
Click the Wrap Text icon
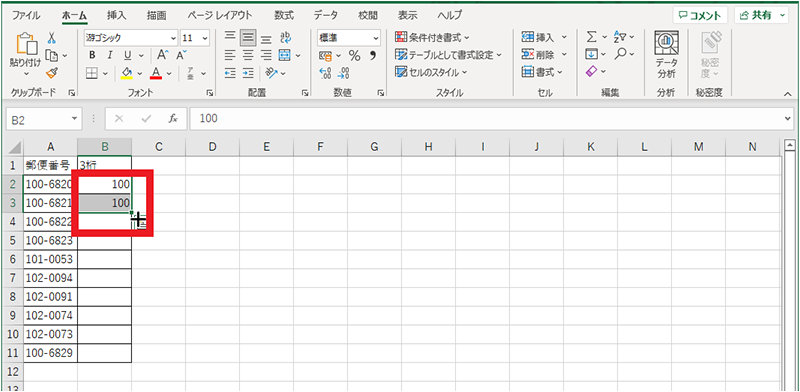pyautogui.click(x=286, y=38)
